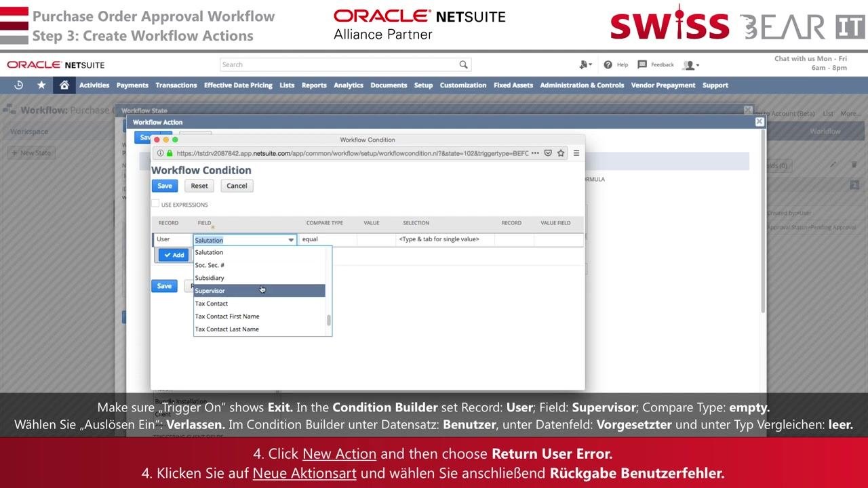Select Salutation in the field list
The height and width of the screenshot is (488, 868).
click(260, 252)
